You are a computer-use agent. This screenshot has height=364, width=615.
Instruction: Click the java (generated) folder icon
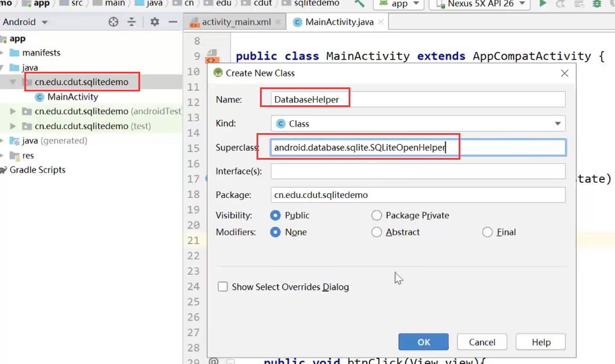click(x=14, y=141)
